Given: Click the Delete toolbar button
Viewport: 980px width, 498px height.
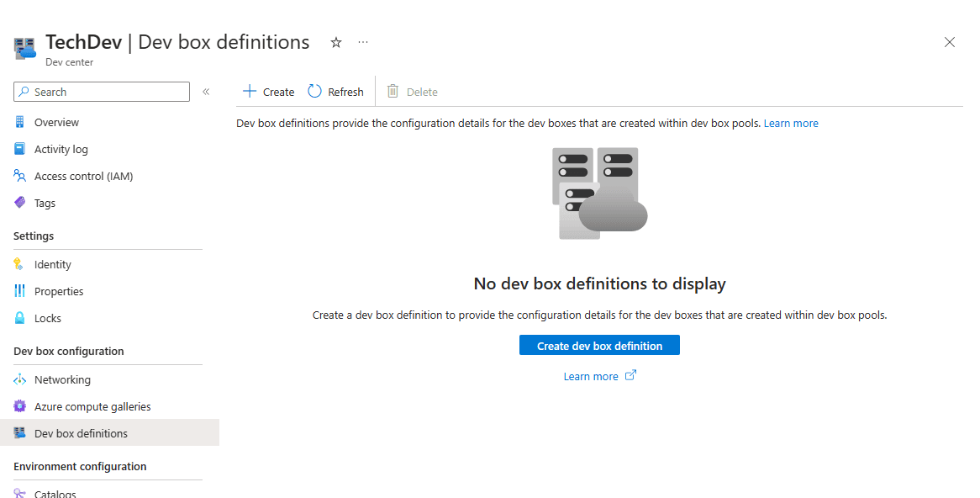Looking at the screenshot, I should [412, 92].
